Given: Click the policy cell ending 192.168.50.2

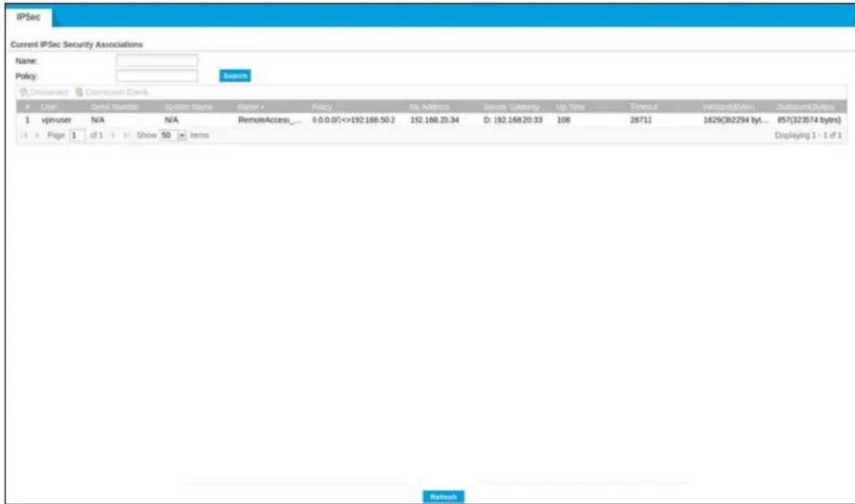Looking at the screenshot, I should pos(353,119).
